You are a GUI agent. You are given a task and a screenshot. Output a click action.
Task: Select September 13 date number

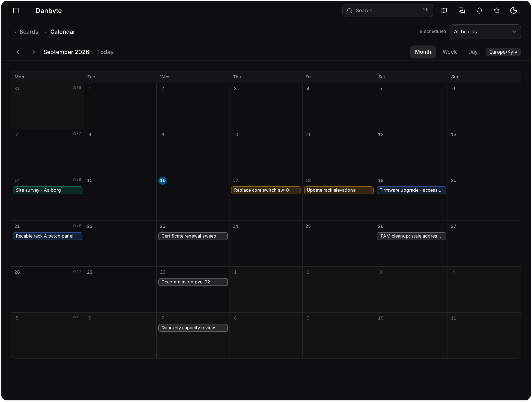(x=453, y=134)
